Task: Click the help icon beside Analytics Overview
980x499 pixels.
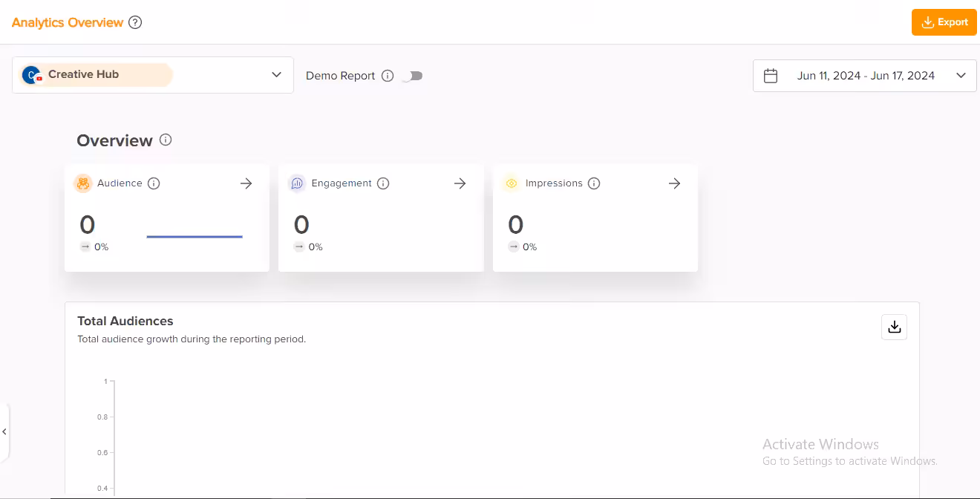Action: 135,22
